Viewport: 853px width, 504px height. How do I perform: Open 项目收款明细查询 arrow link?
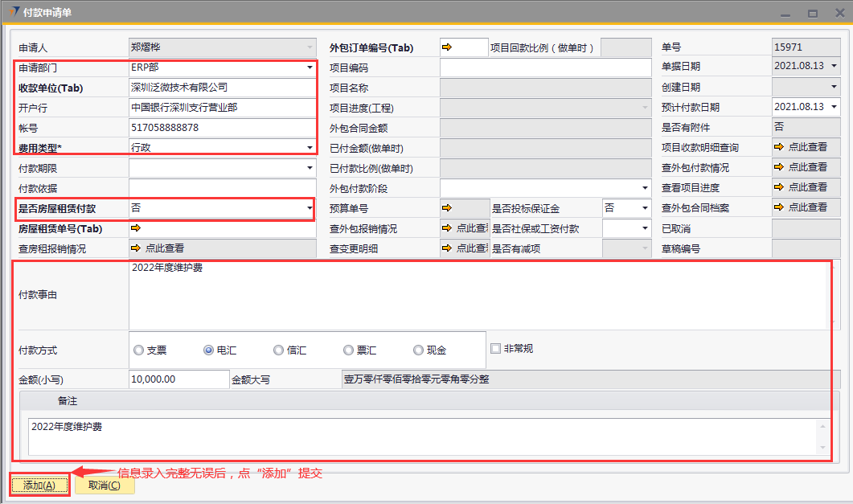click(x=779, y=147)
